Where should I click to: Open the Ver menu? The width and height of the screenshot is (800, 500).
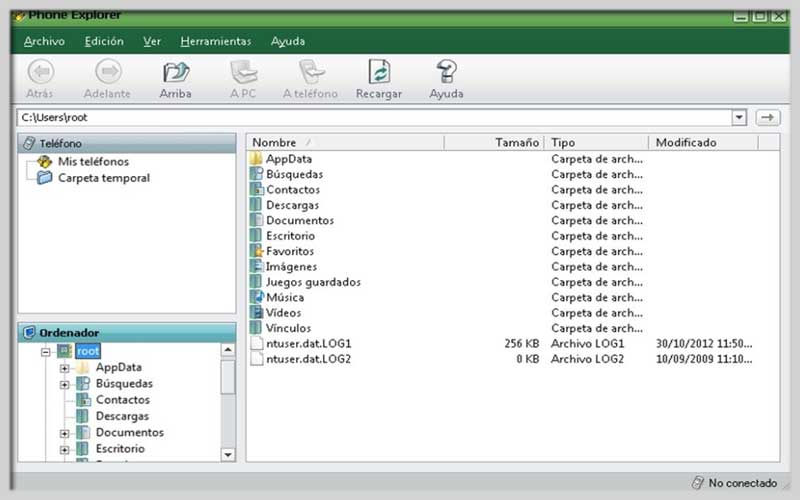coord(152,41)
